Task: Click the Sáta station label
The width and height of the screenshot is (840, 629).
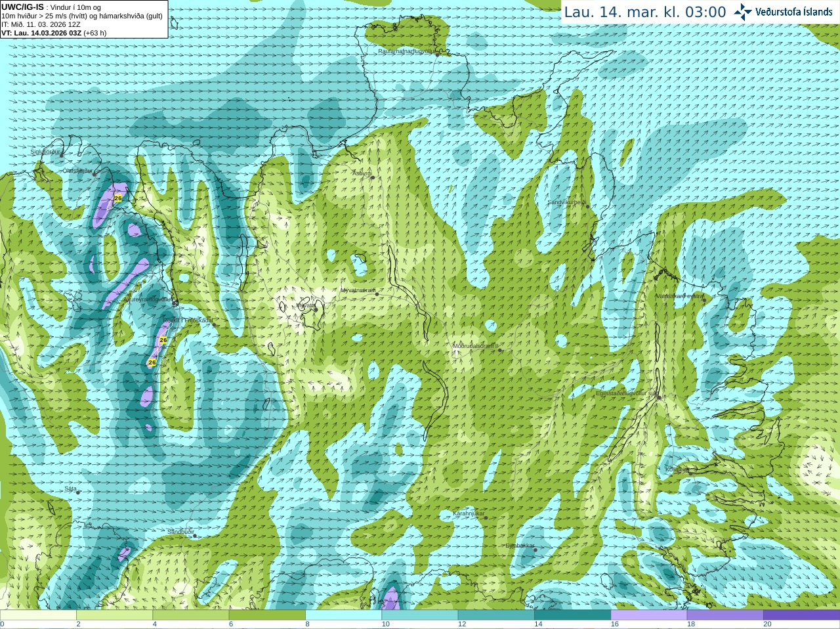Action: [x=70, y=488]
